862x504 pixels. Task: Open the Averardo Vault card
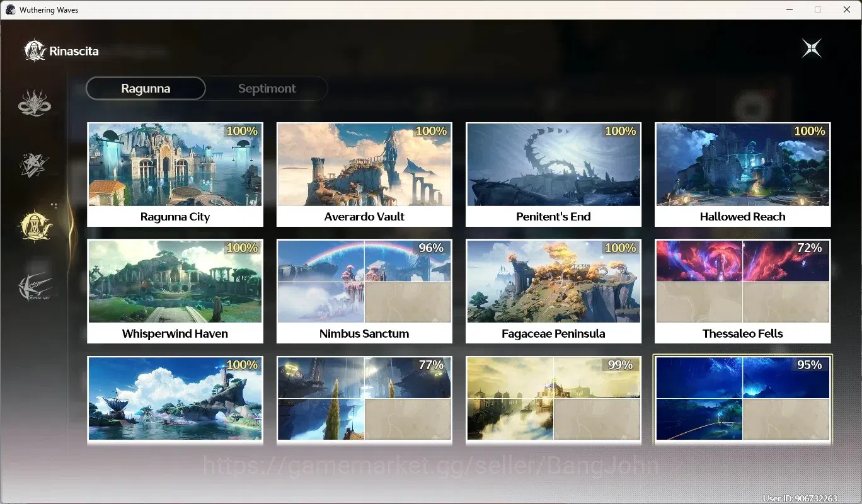coord(364,175)
